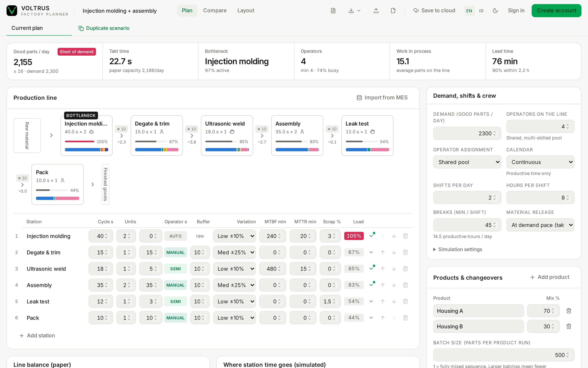Delete the Assembly station row

tap(405, 285)
